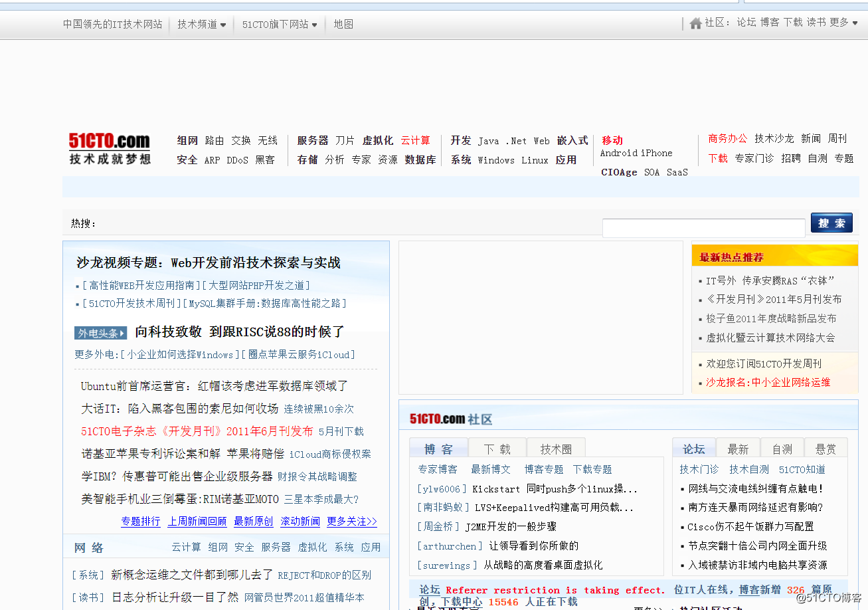Viewport: 868px width, 610px height.
Task: Click the 搜索 button
Action: [x=831, y=223]
